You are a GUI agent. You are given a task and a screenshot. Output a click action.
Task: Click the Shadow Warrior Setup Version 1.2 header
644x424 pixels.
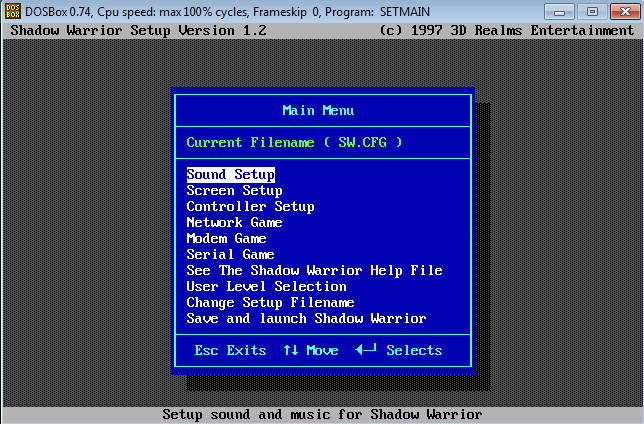pyautogui.click(x=138, y=30)
